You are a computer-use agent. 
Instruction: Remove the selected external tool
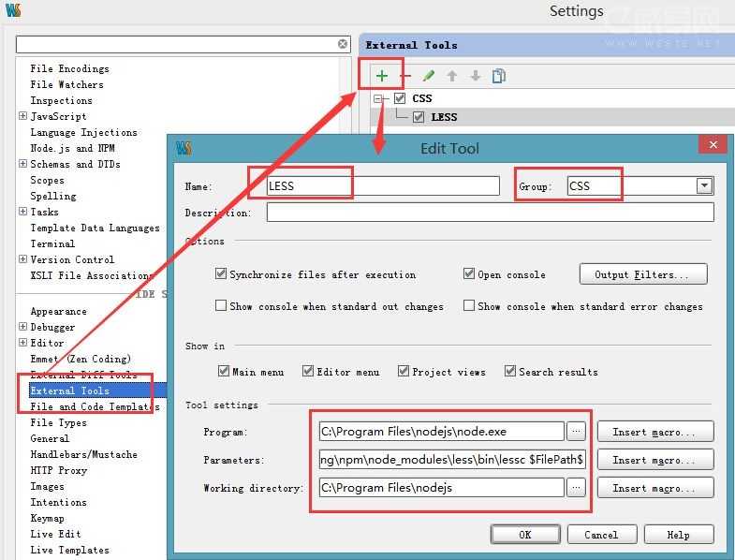405,76
